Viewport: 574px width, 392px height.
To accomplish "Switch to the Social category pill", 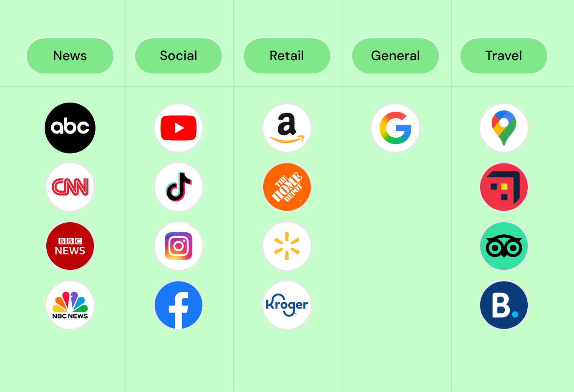I will click(x=179, y=56).
